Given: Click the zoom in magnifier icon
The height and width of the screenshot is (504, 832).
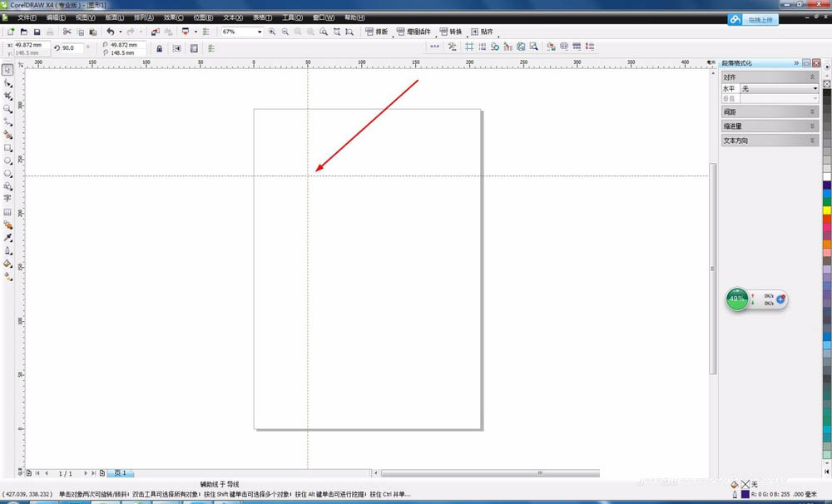Looking at the screenshot, I should tap(272, 32).
